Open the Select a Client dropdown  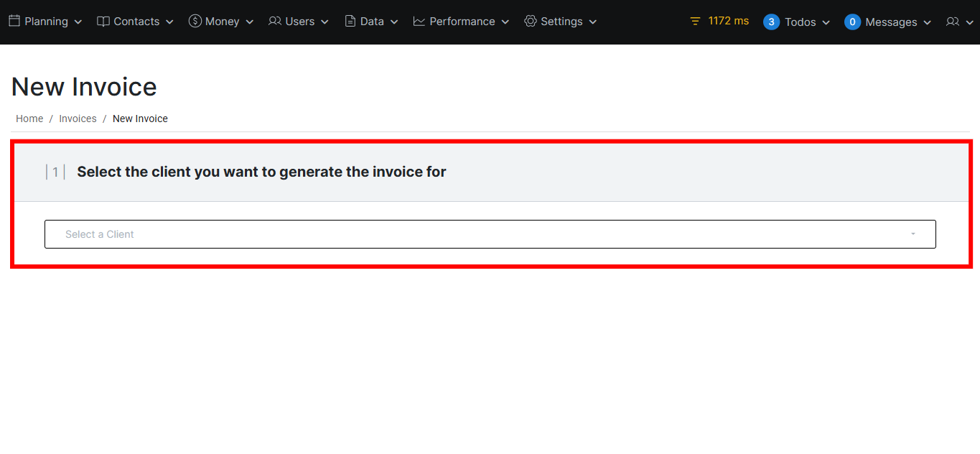[490, 234]
